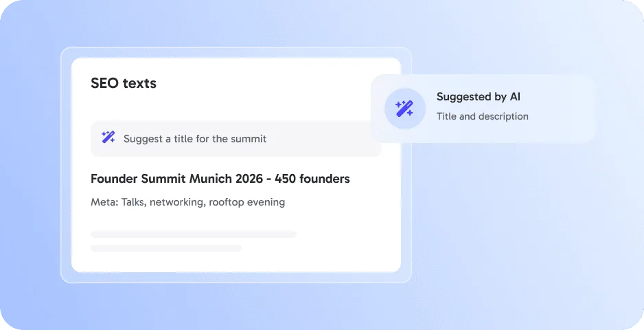Click the 'Meta: Talks, networking, rooftop evening' description
Screen dimensions: 644x330
coord(187,202)
